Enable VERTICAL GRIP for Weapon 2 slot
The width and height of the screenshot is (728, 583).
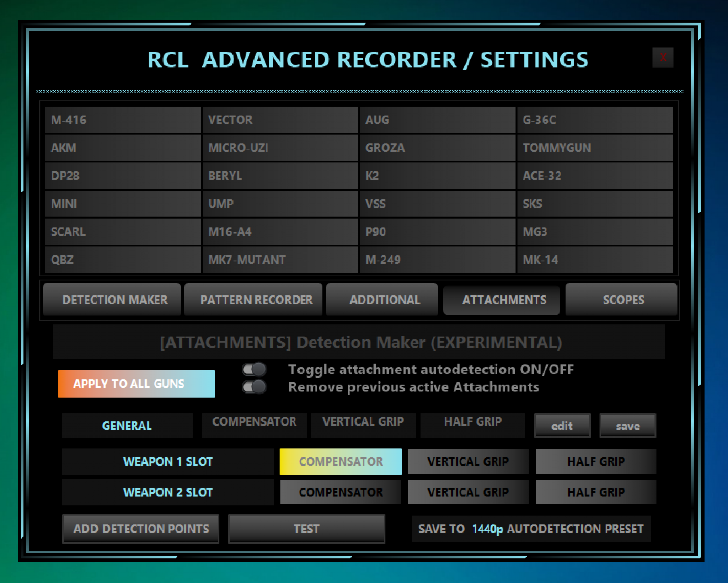[x=468, y=492]
